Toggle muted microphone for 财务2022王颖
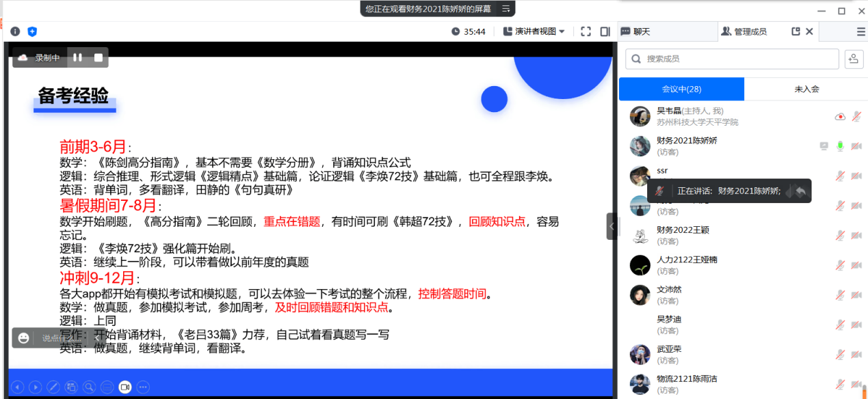The image size is (868, 399). 840,236
